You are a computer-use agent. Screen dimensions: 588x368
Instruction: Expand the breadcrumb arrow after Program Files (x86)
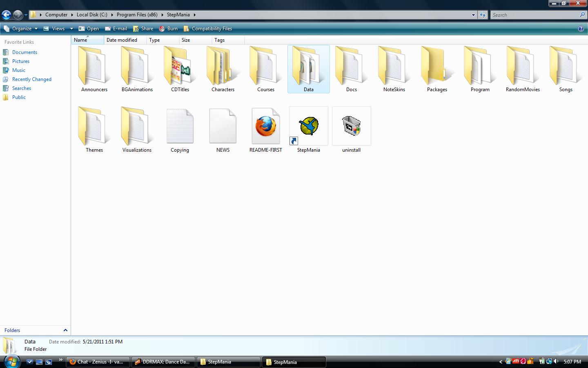(163, 15)
